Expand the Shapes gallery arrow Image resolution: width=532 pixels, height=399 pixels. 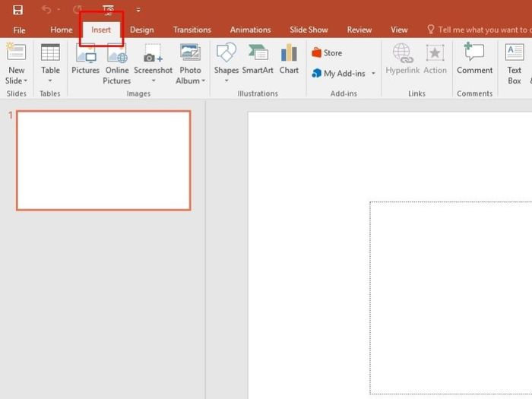tap(226, 81)
